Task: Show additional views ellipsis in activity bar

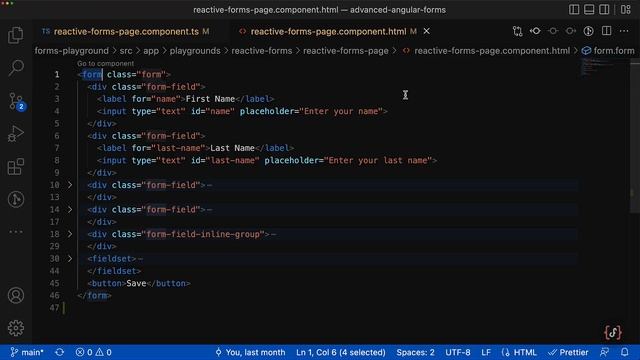Action: (x=16, y=232)
